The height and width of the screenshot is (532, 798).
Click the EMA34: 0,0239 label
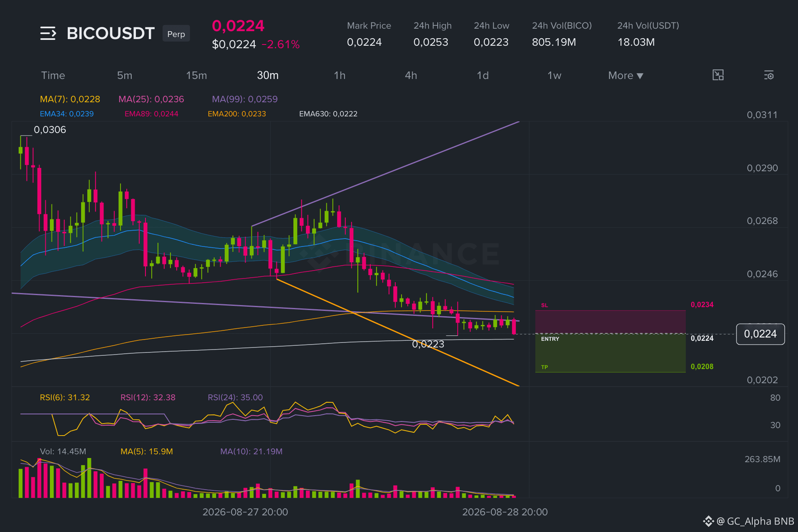point(67,113)
